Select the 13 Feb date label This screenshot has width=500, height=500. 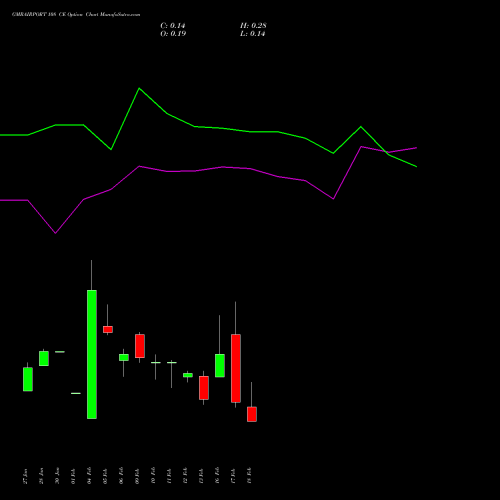pyautogui.click(x=202, y=476)
